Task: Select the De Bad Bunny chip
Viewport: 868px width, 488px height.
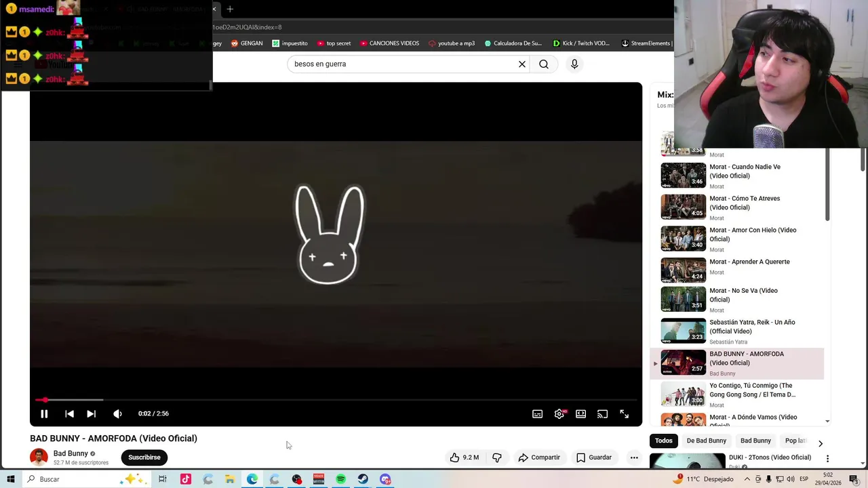Action: (x=706, y=441)
